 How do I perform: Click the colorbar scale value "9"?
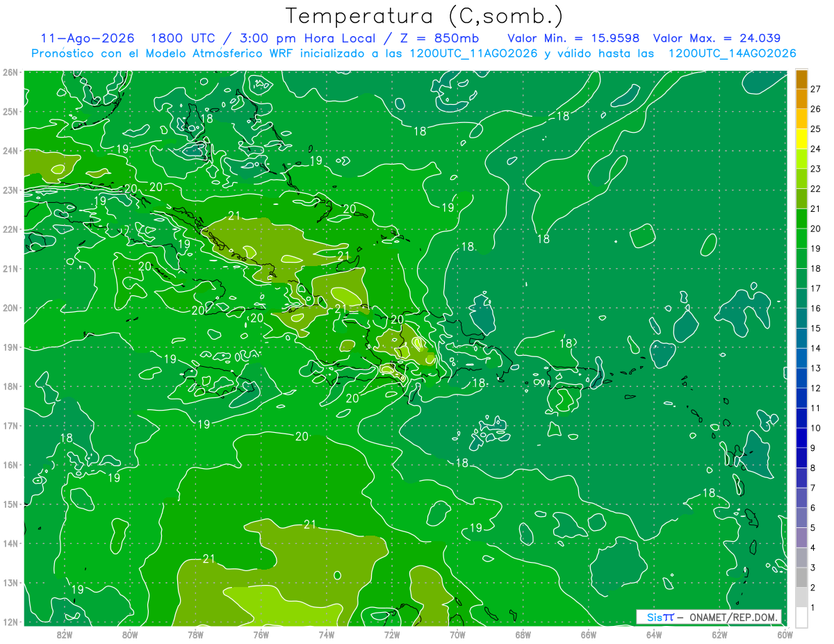tap(813, 448)
